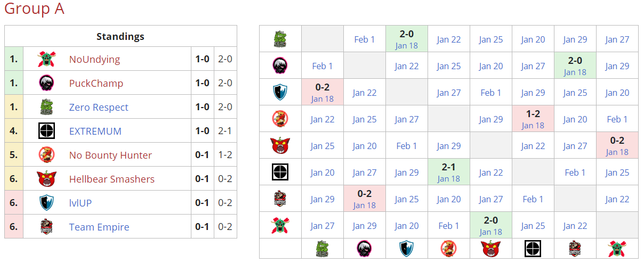This screenshot has width=644, height=263.
Task: Open the Team Empire name link
Action: coord(99,227)
